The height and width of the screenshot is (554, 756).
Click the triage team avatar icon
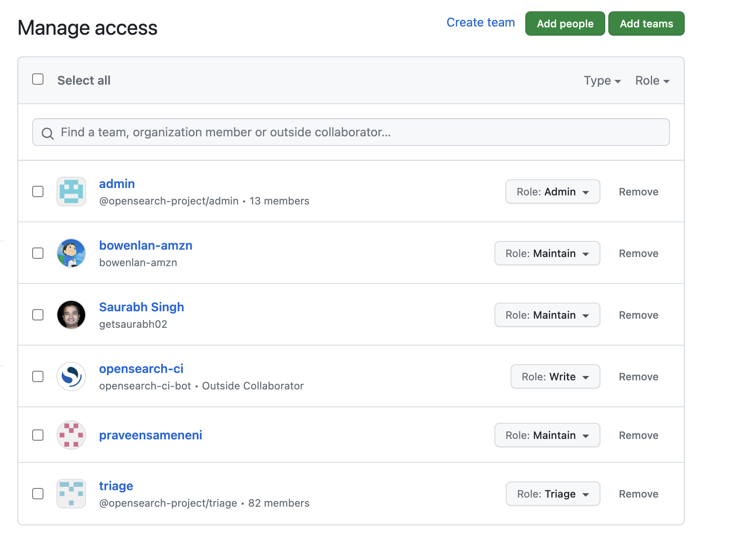[x=71, y=494]
